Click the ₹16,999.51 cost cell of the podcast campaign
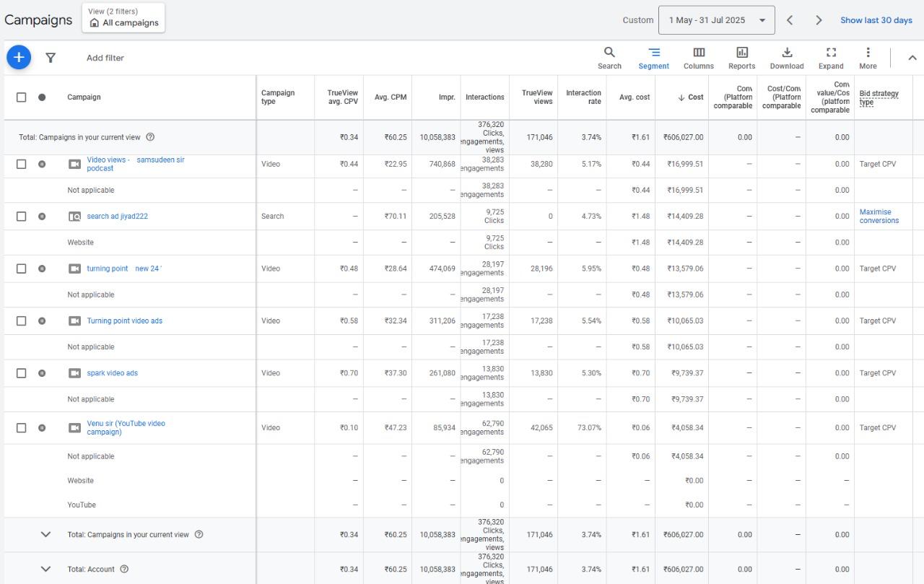The height and width of the screenshot is (584, 924). pos(686,164)
